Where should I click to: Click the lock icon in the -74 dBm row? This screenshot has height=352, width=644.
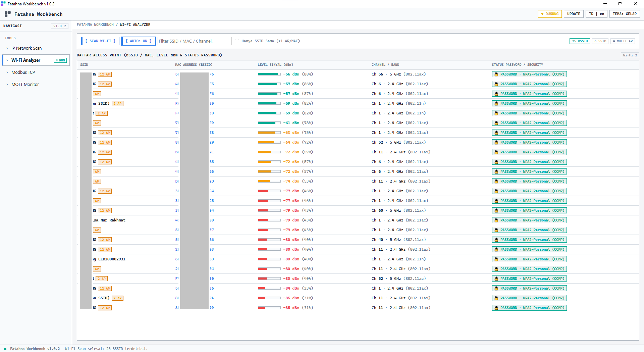coord(496,182)
